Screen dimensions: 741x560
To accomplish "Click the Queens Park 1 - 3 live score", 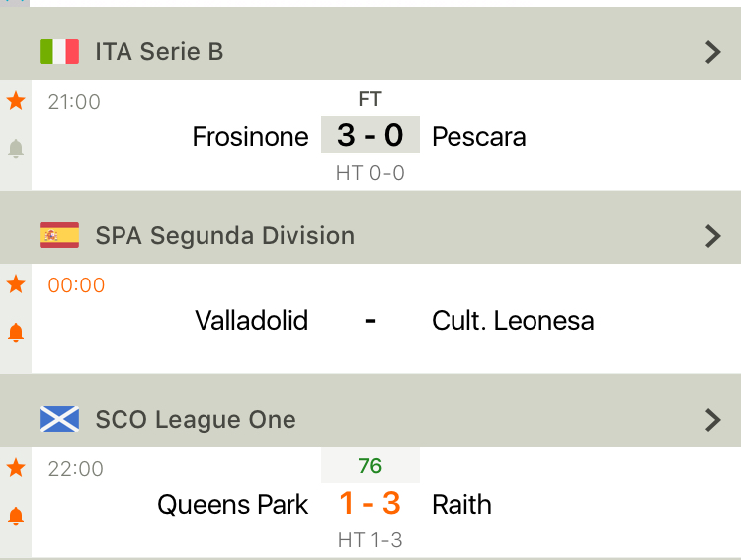I will tap(370, 504).
